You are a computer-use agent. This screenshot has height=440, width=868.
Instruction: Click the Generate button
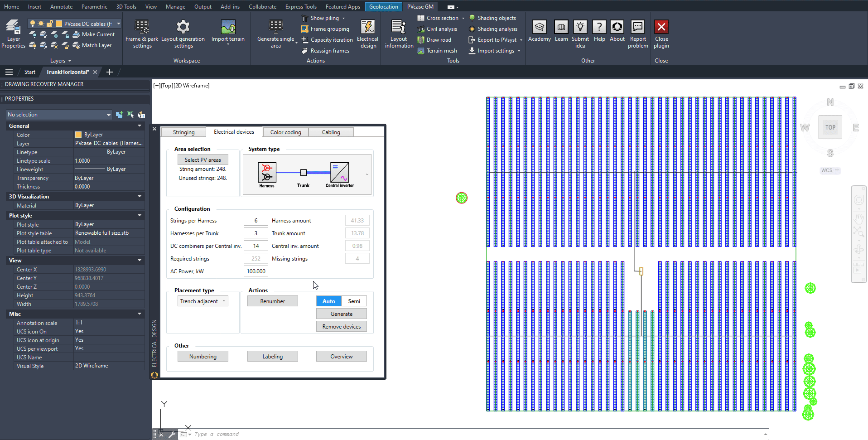(x=341, y=314)
